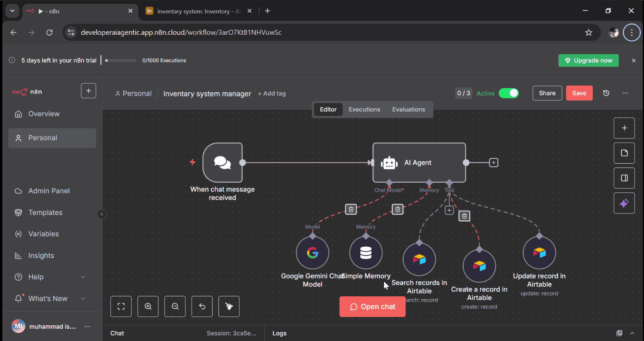Click Open chat button
Image resolution: width=644 pixels, height=341 pixels.
[373, 307]
